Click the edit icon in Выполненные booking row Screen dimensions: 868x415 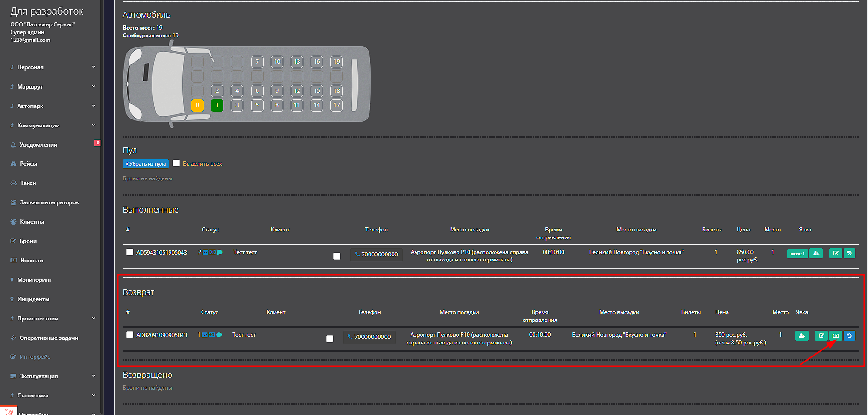(x=835, y=253)
